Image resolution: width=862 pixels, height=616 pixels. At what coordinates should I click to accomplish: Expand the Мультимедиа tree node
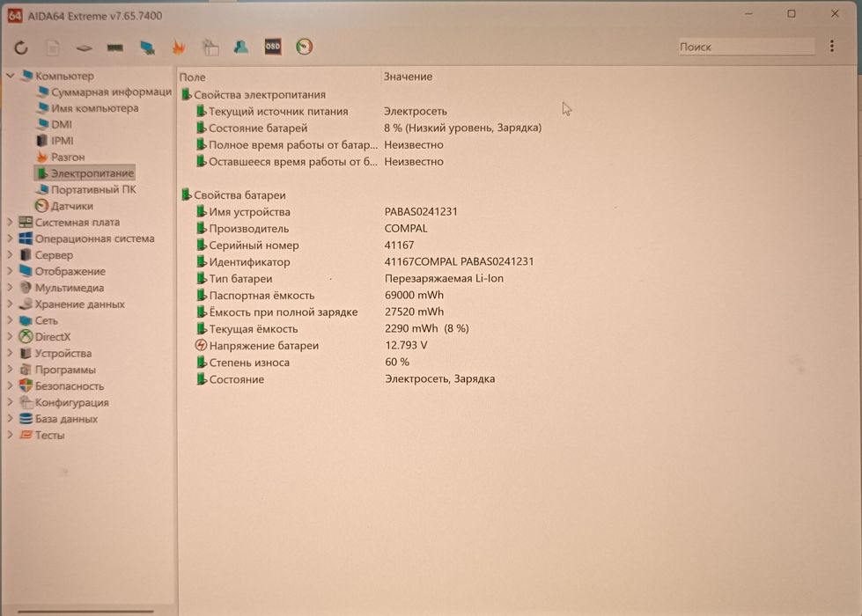[10, 288]
